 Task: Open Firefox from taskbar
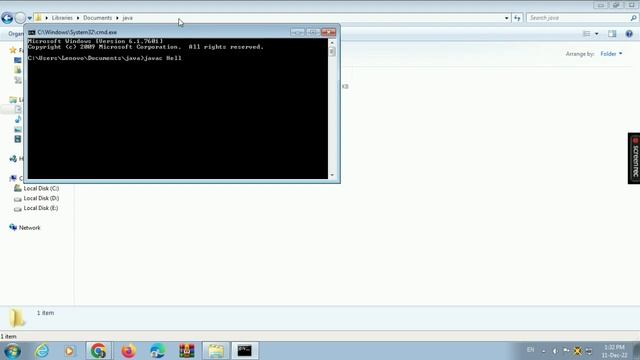129,351
